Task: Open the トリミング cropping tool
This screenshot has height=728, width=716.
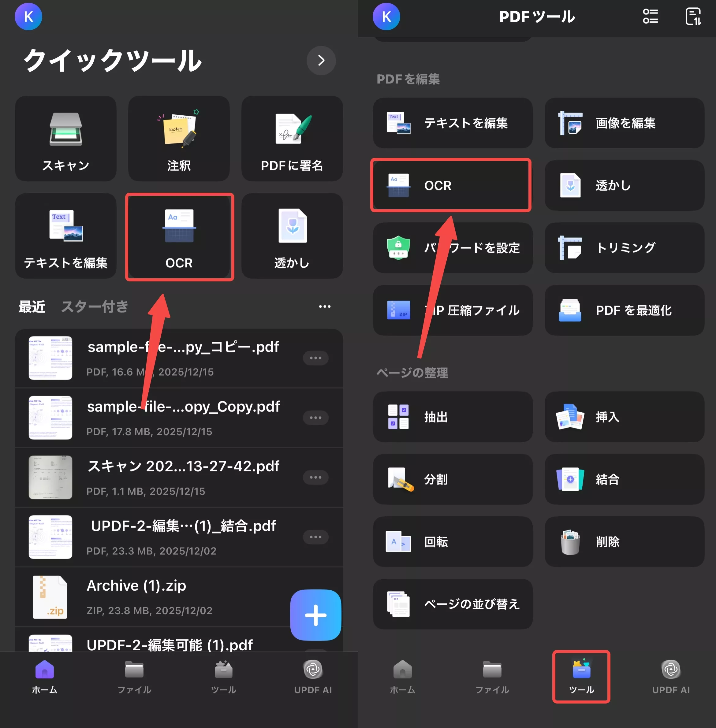Action: tap(624, 248)
